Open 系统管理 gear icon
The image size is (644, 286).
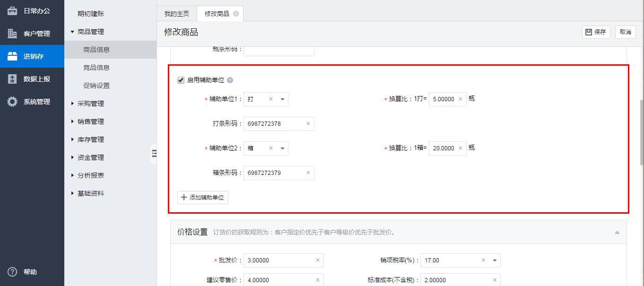point(12,102)
